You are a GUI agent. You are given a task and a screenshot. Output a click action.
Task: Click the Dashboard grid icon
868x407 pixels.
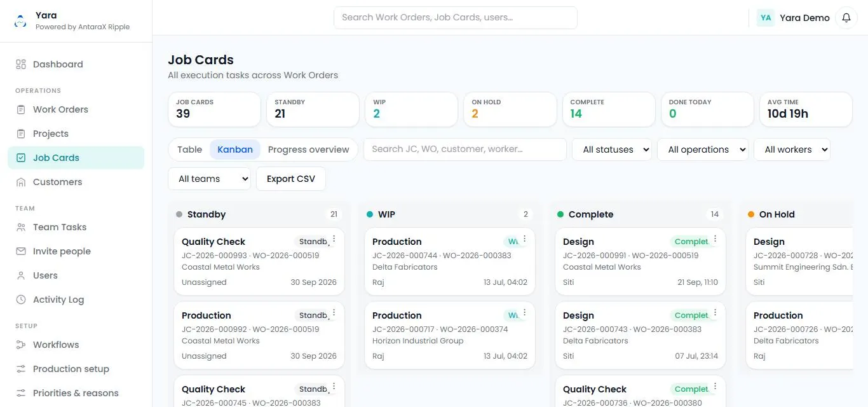(21, 64)
